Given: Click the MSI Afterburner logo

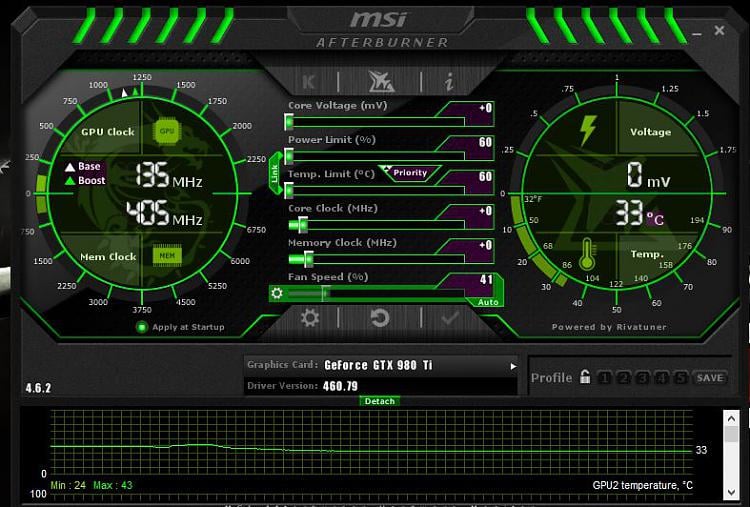Looking at the screenshot, I should click(x=381, y=28).
